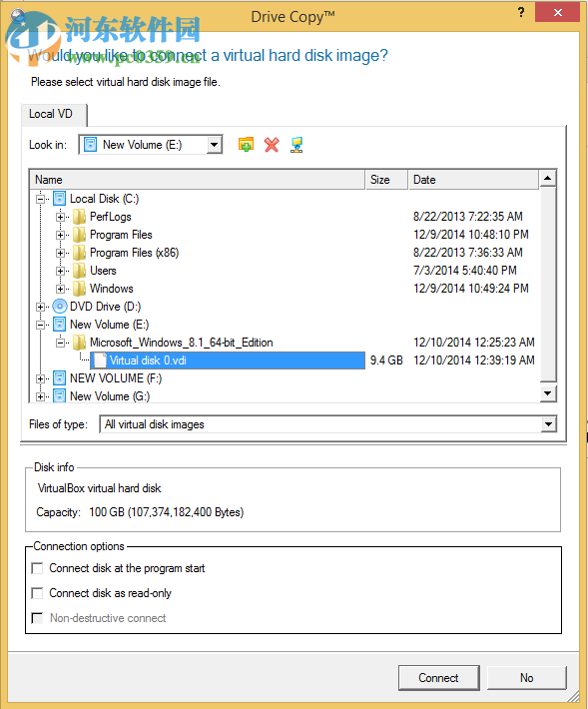This screenshot has width=588, height=709.
Task: Click the VirtualBox virtual hard disk text
Action: pos(100,488)
